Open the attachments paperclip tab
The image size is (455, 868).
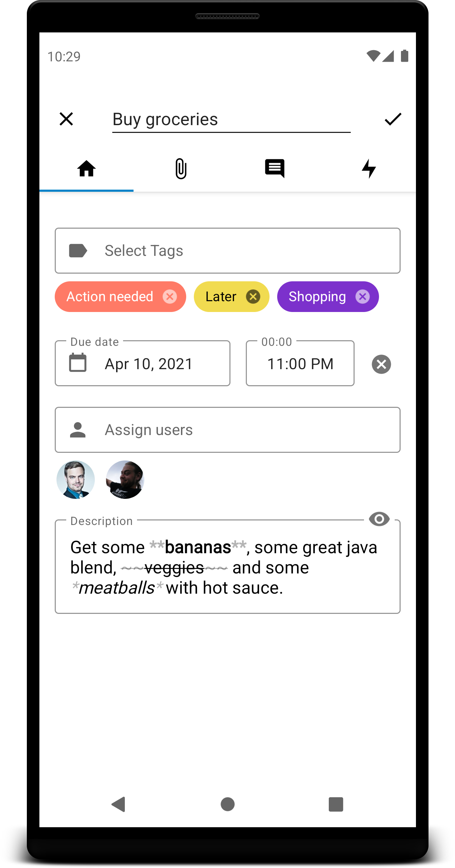tap(181, 169)
